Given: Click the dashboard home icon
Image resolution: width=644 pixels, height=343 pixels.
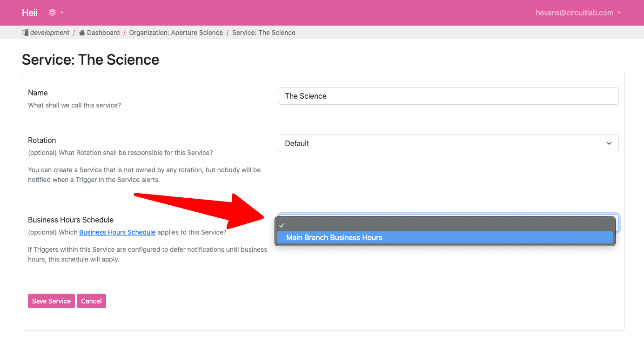Looking at the screenshot, I should pyautogui.click(x=82, y=33).
